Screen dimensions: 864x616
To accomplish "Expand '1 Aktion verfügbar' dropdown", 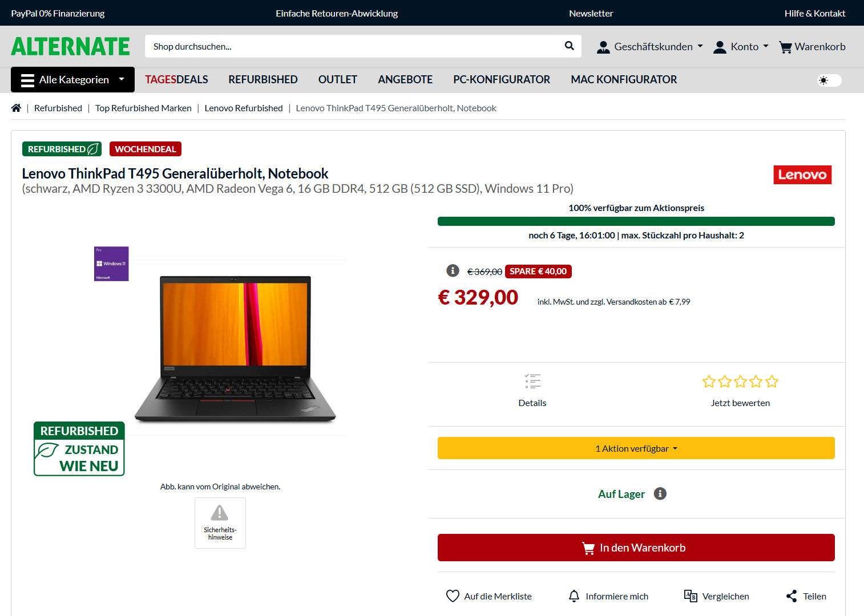I will (636, 448).
